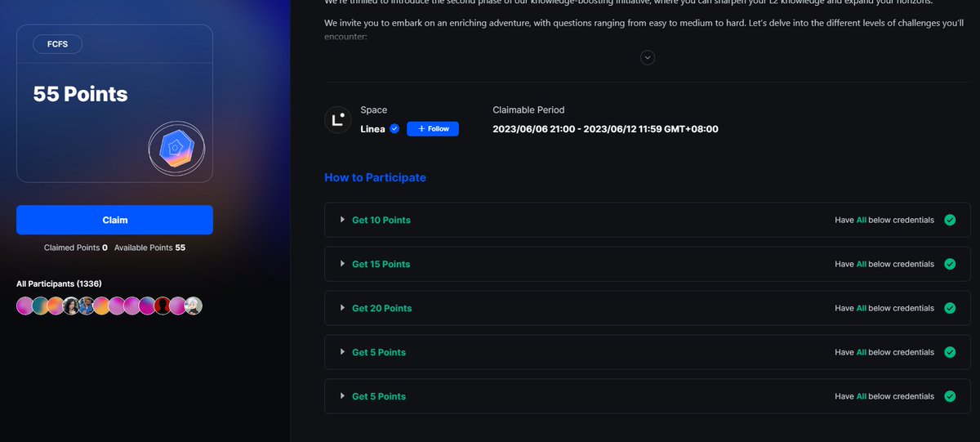
Task: Click the green checkmark in the bottom row
Action: [x=950, y=396]
